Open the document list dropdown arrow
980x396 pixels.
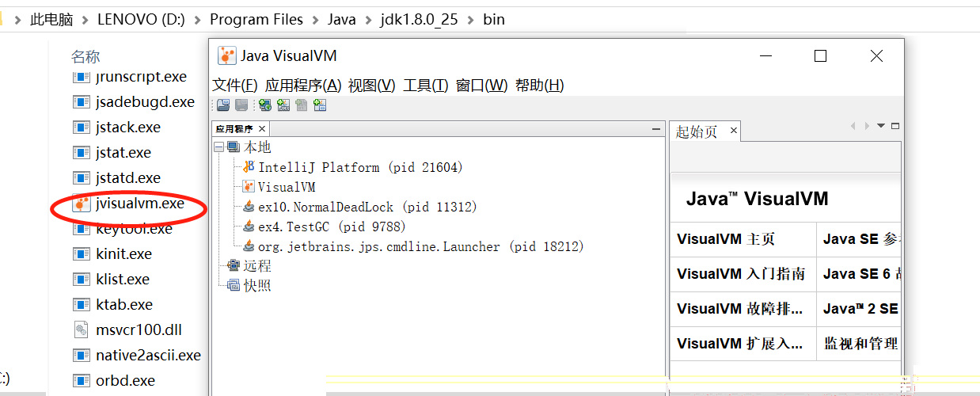tap(881, 126)
